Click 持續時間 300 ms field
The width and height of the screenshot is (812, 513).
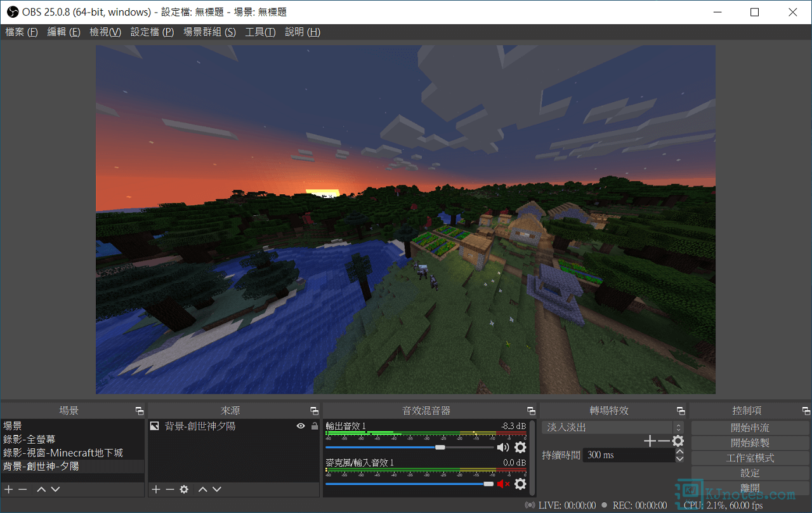coord(629,455)
